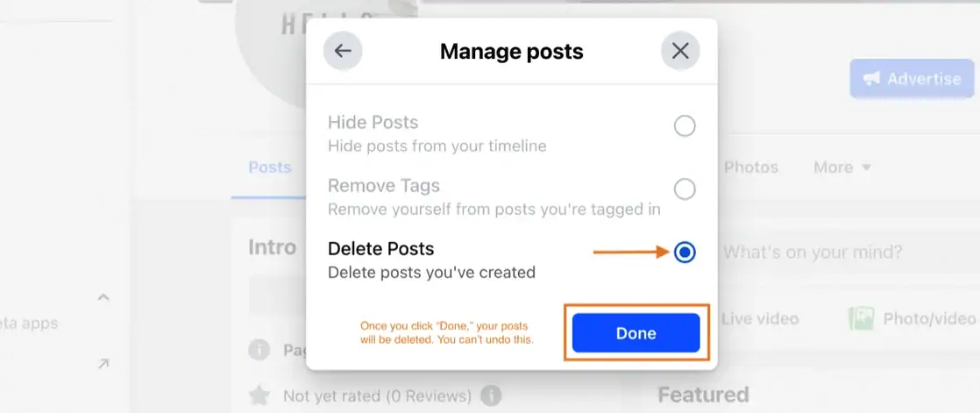Click the megaphone icon on Advertise
The width and height of the screenshot is (980, 413).
pyautogui.click(x=872, y=79)
